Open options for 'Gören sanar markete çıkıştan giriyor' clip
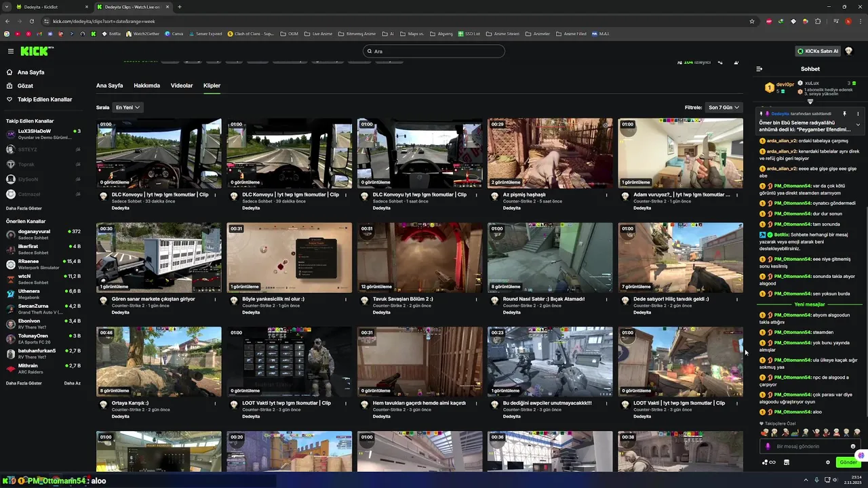This screenshot has width=868, height=488. point(216,299)
